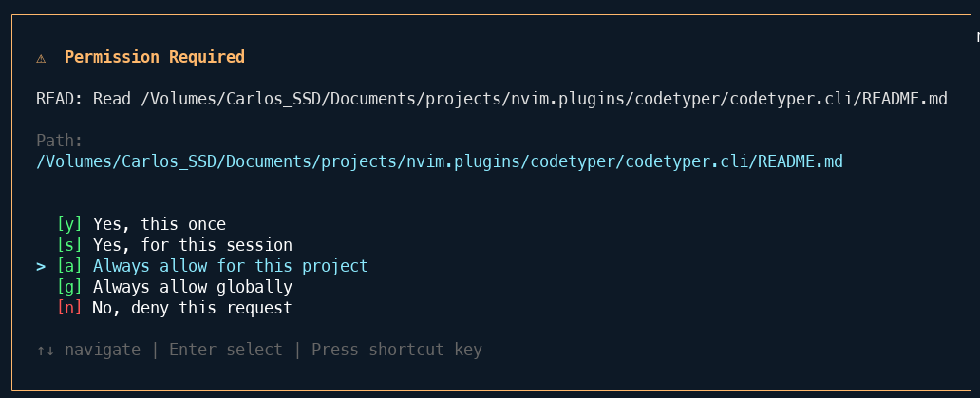Choose "Always allow globally" option

(193, 287)
